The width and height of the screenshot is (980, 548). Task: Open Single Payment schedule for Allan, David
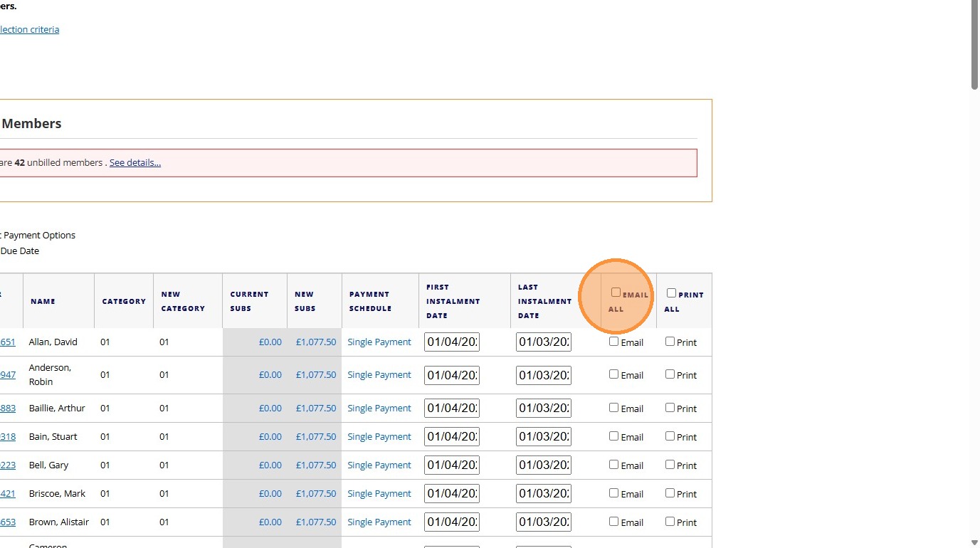tap(379, 342)
